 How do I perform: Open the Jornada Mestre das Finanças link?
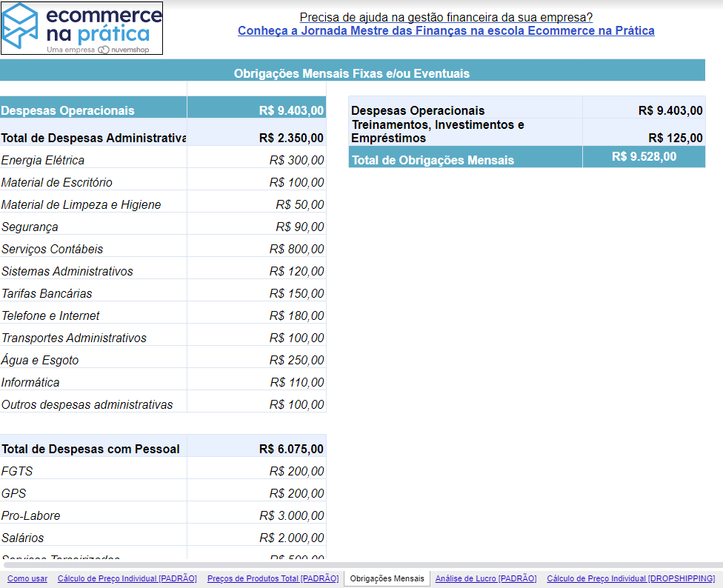click(446, 31)
